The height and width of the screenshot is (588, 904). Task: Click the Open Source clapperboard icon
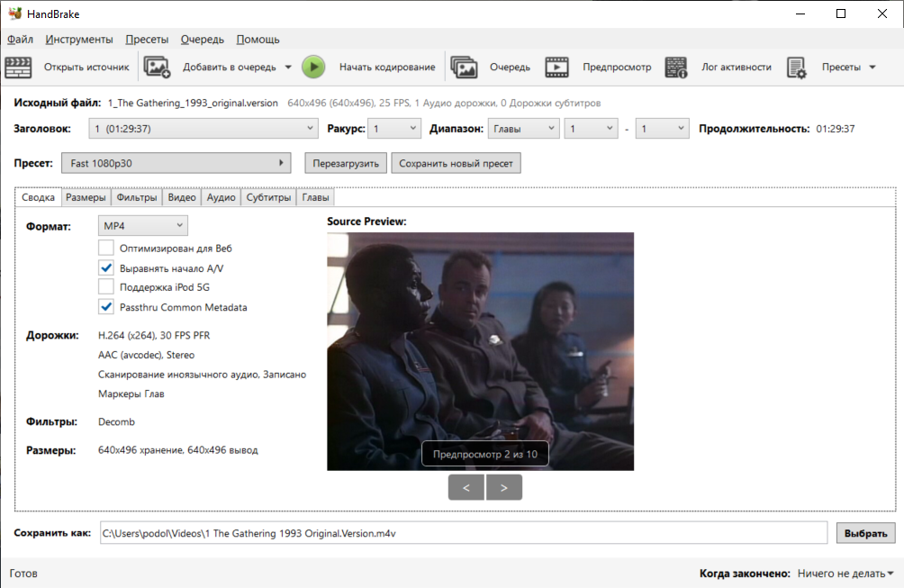coord(18,68)
